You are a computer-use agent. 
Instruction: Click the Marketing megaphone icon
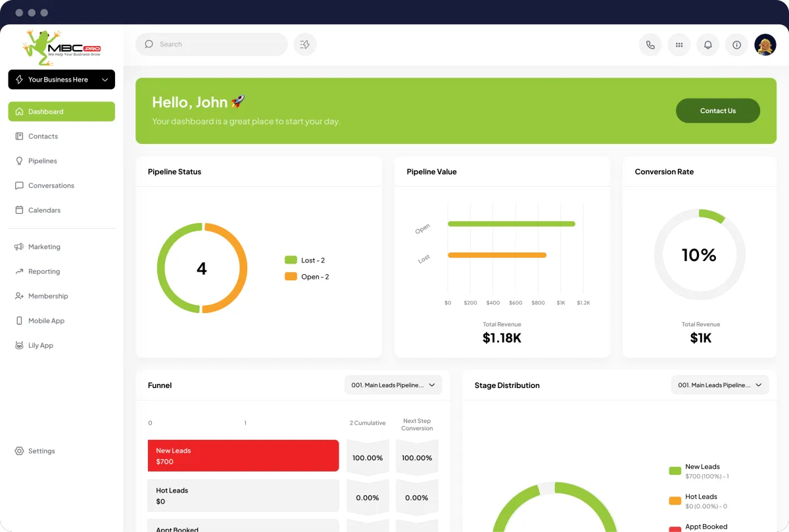(x=19, y=247)
